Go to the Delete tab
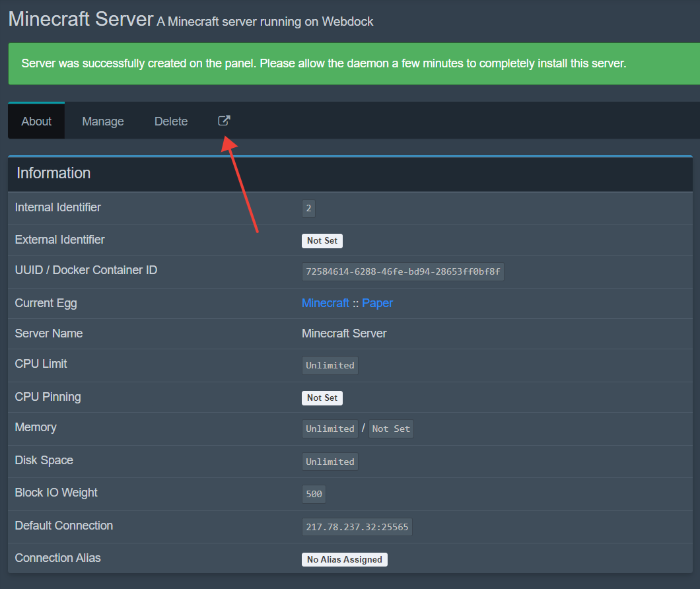The height and width of the screenshot is (589, 700). click(171, 121)
